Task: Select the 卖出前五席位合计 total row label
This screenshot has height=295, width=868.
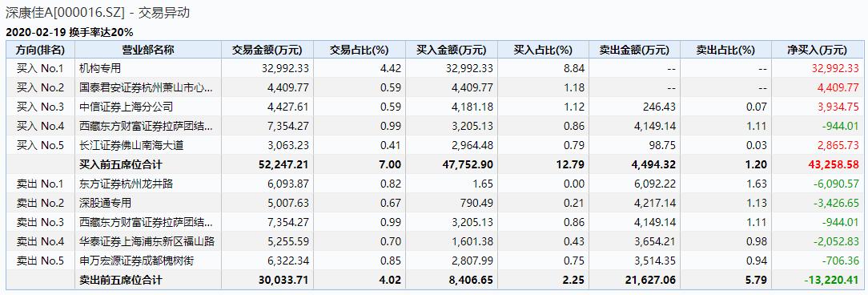Action: point(121,280)
